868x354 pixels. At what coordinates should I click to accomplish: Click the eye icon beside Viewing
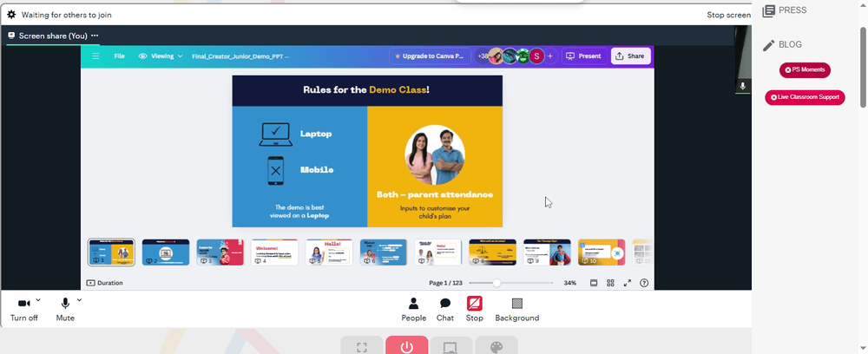tap(143, 56)
